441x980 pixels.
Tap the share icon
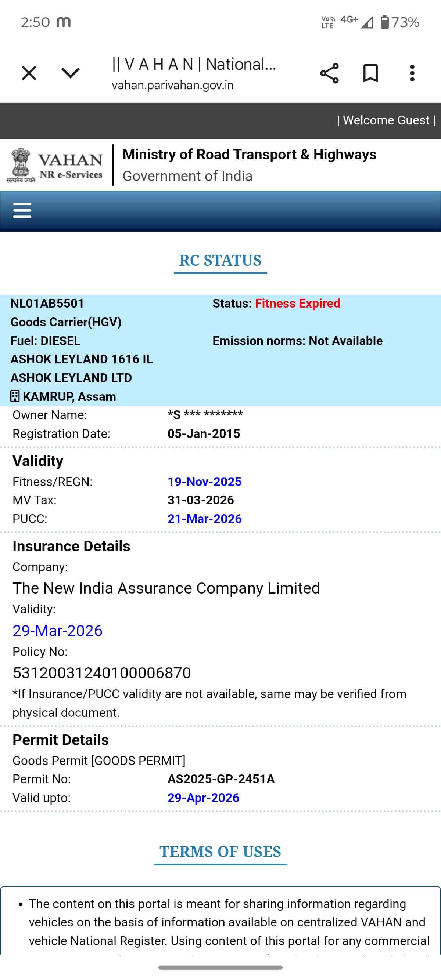coord(329,73)
